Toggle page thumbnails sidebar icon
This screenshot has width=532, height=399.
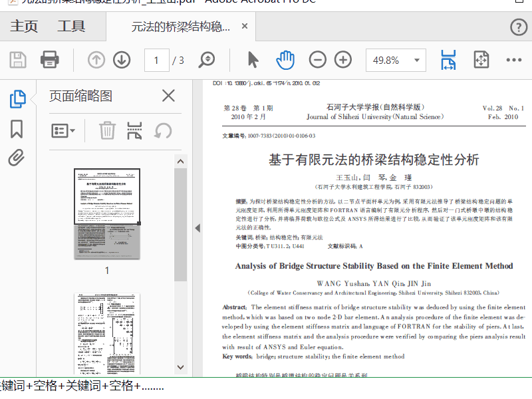click(x=17, y=99)
